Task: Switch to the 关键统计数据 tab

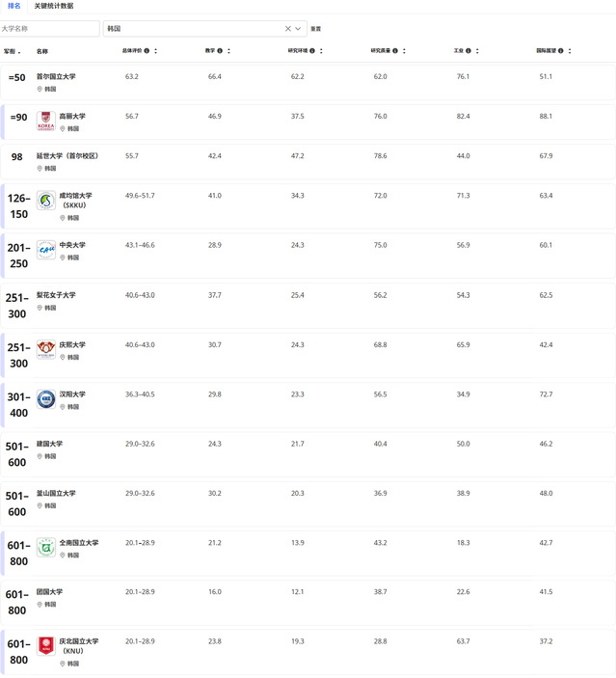Action: tap(54, 6)
